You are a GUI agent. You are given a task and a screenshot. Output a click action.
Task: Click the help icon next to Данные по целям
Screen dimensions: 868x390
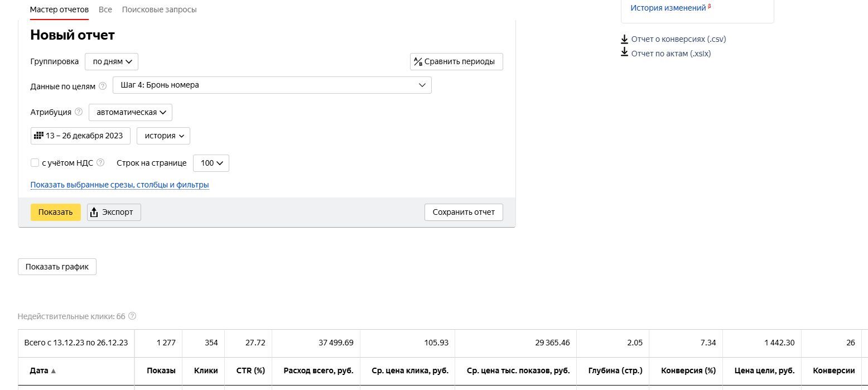tap(103, 86)
